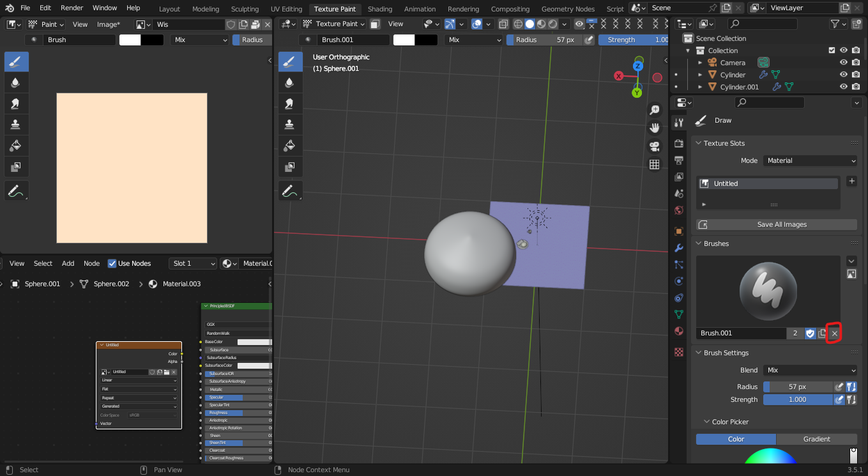Toggle fake user shield for Brush.001
The image size is (868, 476).
tap(810, 334)
